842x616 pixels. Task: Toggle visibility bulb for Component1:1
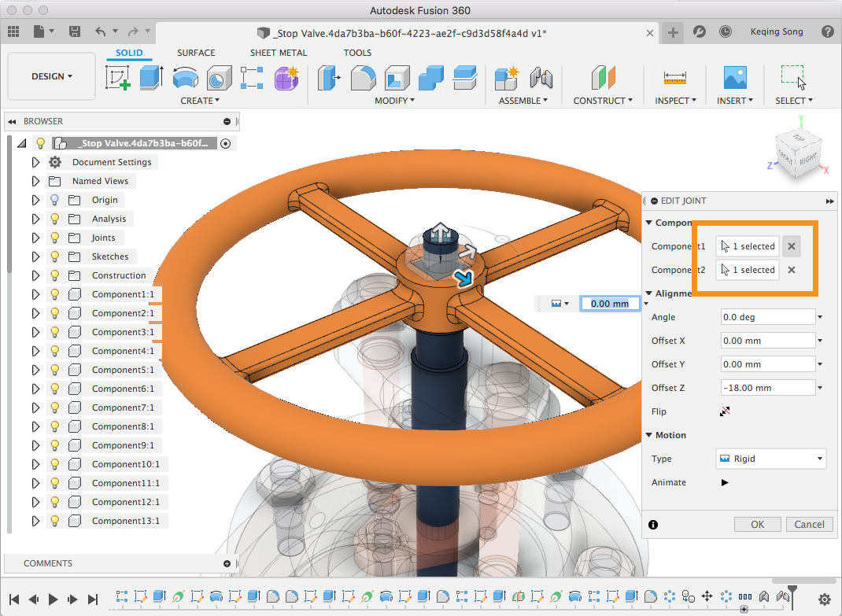tap(55, 294)
